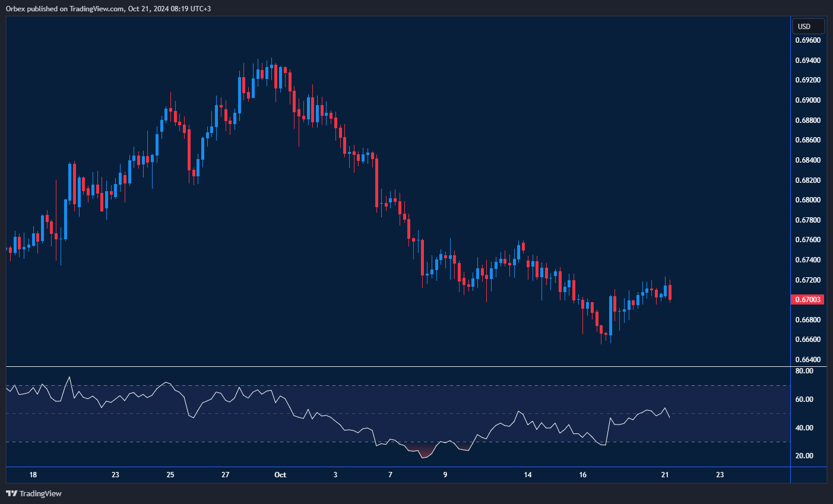Click the red shaded oversold RSI area

pos(423,450)
